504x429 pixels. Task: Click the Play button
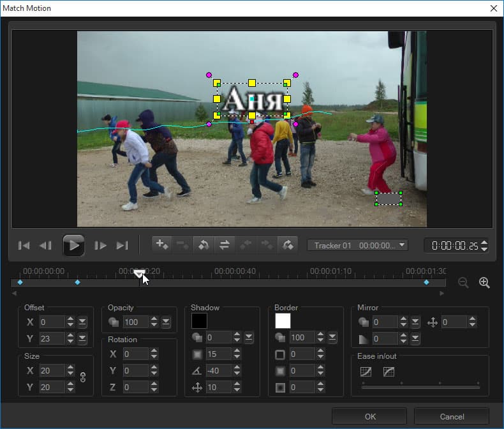click(73, 245)
